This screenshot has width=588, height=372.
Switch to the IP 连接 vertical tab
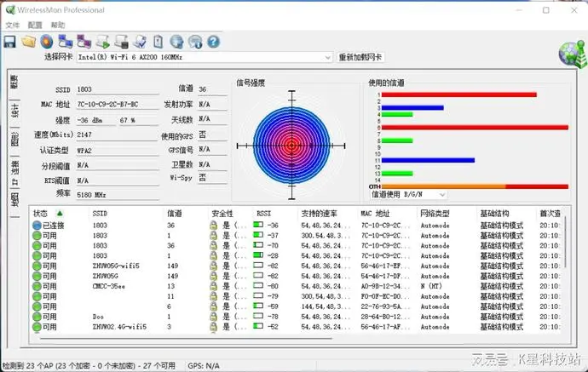(x=14, y=172)
